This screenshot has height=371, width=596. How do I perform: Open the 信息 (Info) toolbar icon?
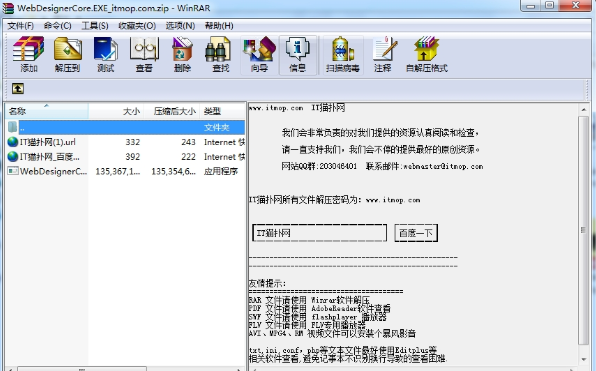(298, 49)
